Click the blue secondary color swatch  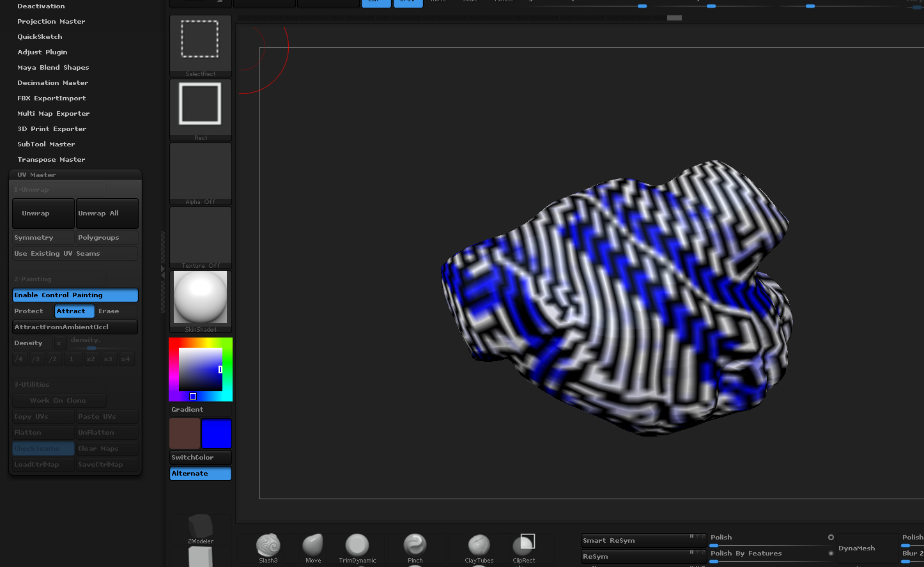tap(216, 434)
